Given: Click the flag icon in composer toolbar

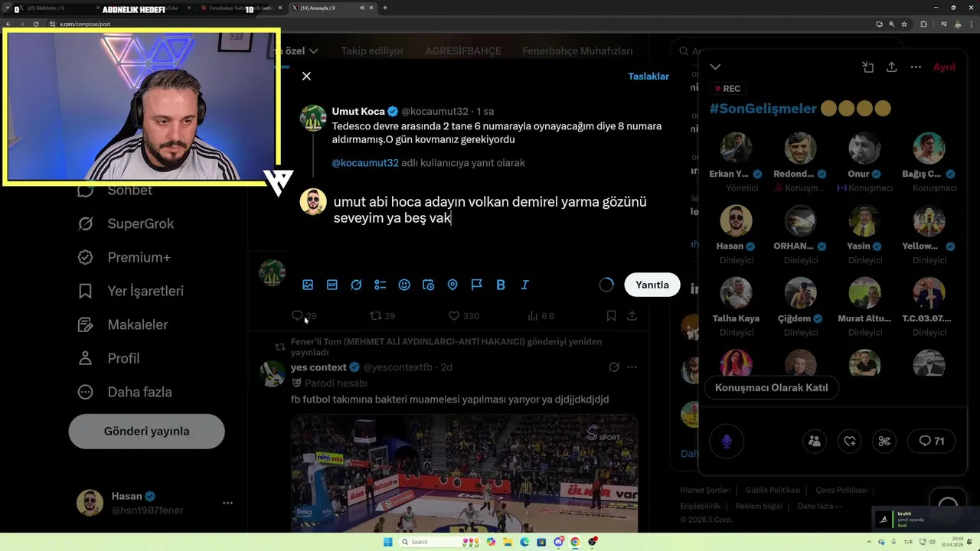Looking at the screenshot, I should point(477,285).
